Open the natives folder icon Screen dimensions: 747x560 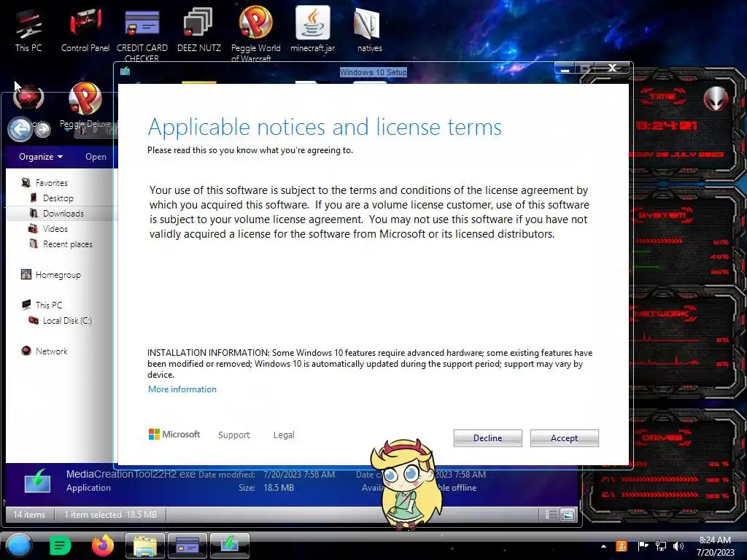(x=369, y=31)
